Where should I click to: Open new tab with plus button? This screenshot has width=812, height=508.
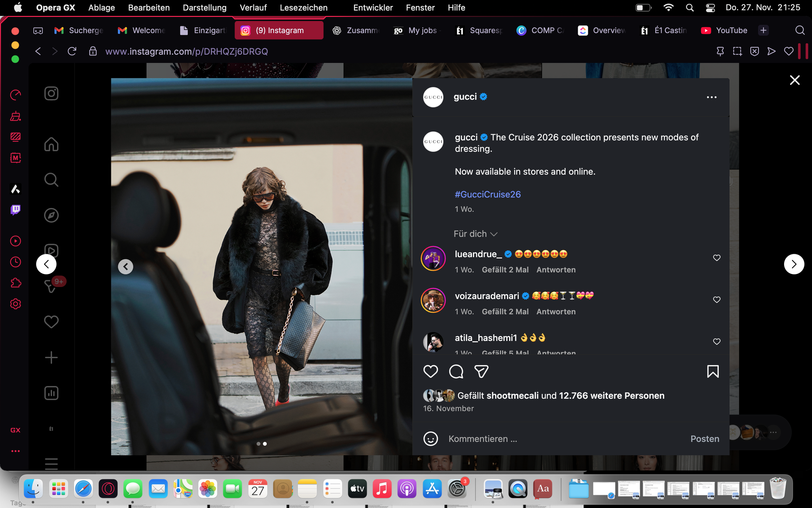click(x=763, y=30)
